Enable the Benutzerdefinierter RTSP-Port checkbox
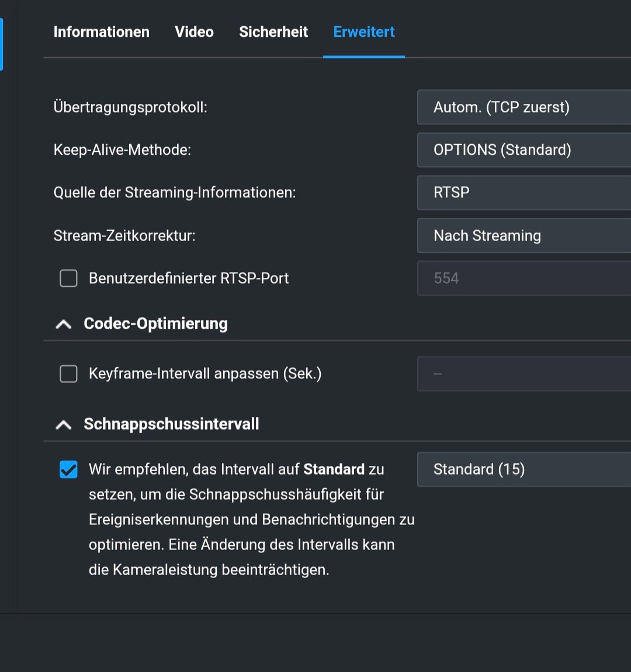 68,278
